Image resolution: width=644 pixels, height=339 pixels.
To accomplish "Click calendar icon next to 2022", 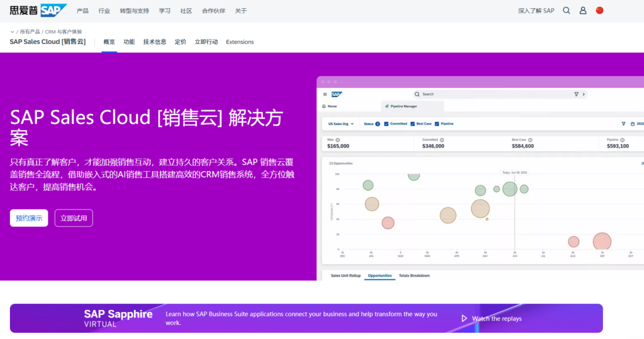I will pos(633,124).
